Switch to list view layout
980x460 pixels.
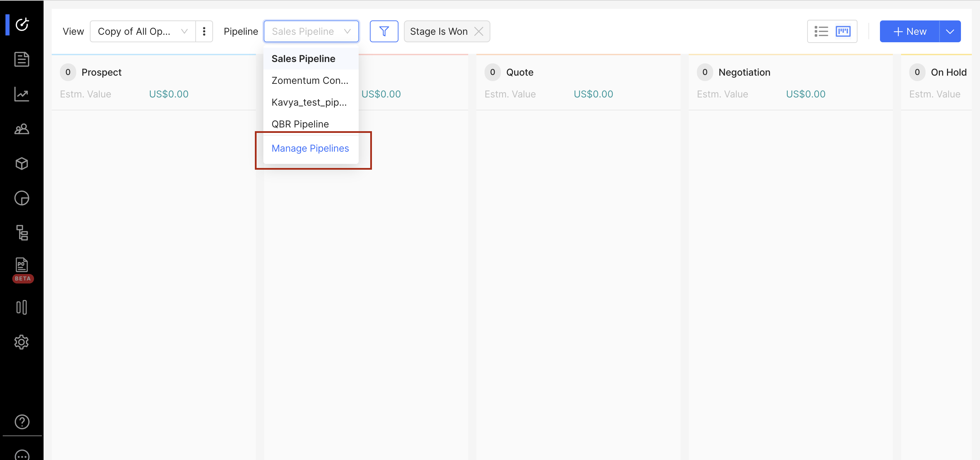tap(821, 31)
